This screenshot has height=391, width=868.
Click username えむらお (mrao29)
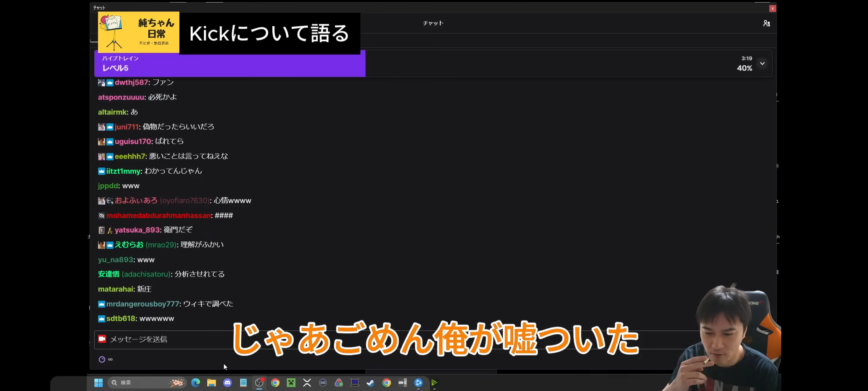[x=146, y=245]
